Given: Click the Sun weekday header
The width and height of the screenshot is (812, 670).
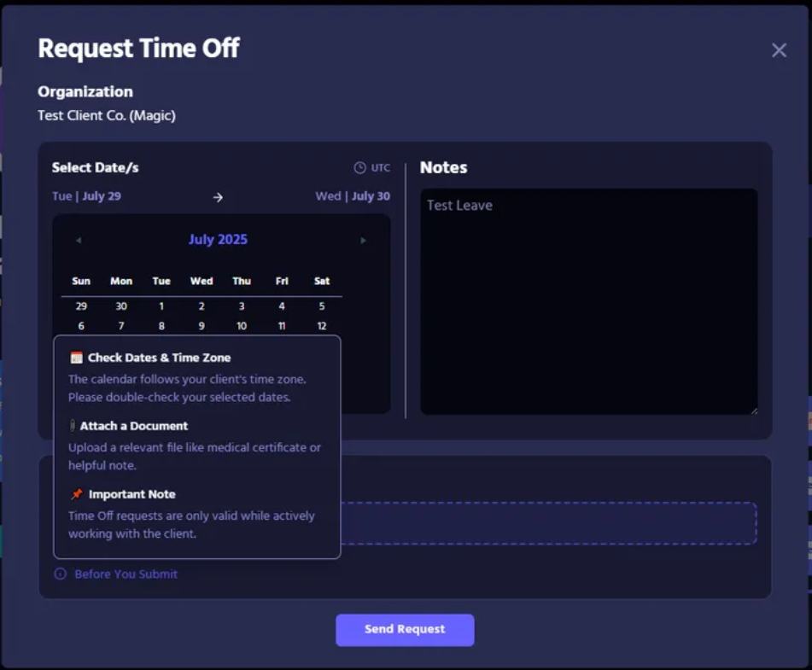Looking at the screenshot, I should [81, 281].
